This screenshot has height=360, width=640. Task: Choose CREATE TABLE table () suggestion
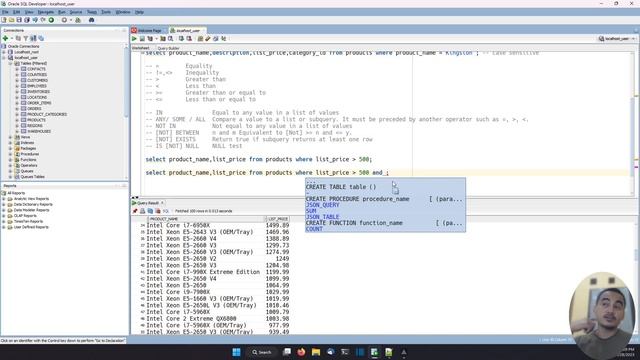pyautogui.click(x=385, y=187)
